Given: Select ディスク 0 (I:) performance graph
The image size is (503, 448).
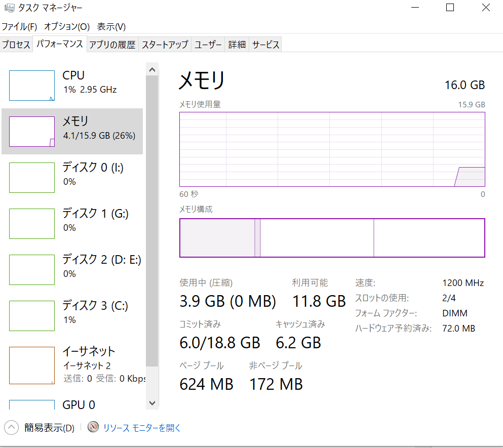Looking at the screenshot, I should point(32,178).
